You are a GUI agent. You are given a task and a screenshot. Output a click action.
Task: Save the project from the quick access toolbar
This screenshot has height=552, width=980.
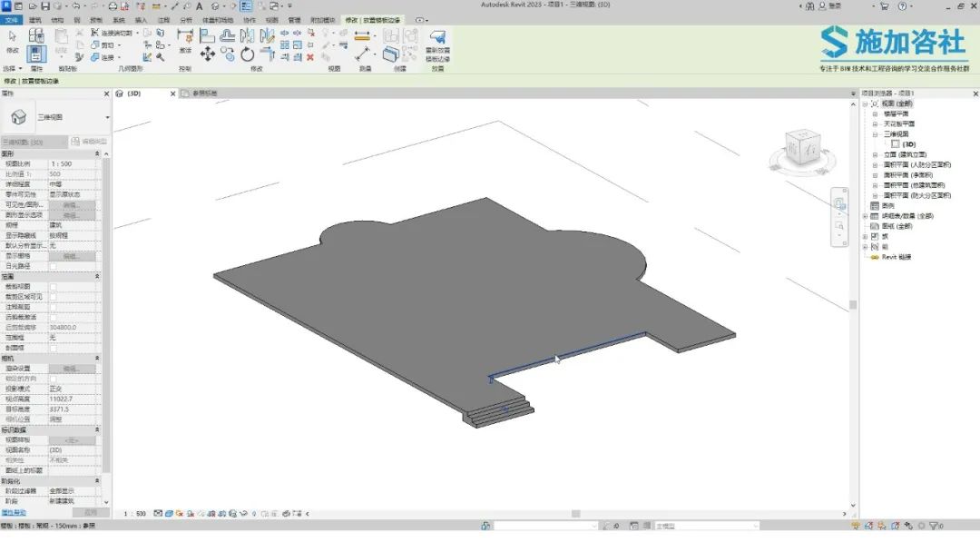tap(45, 6)
